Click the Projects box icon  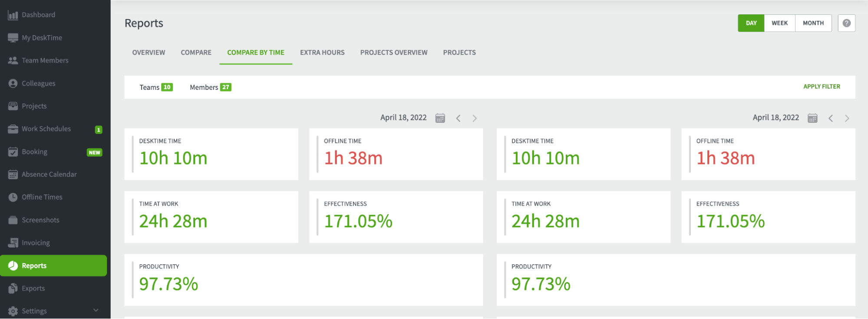point(13,106)
